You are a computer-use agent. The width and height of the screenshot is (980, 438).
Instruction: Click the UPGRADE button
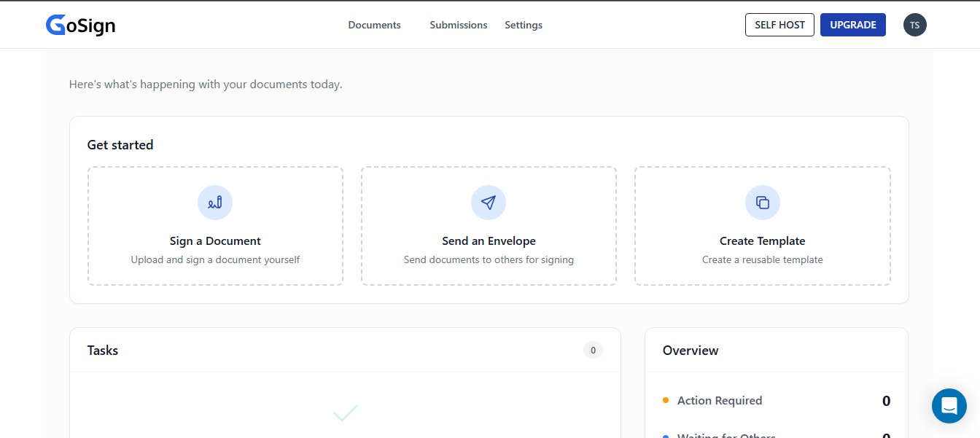(853, 25)
